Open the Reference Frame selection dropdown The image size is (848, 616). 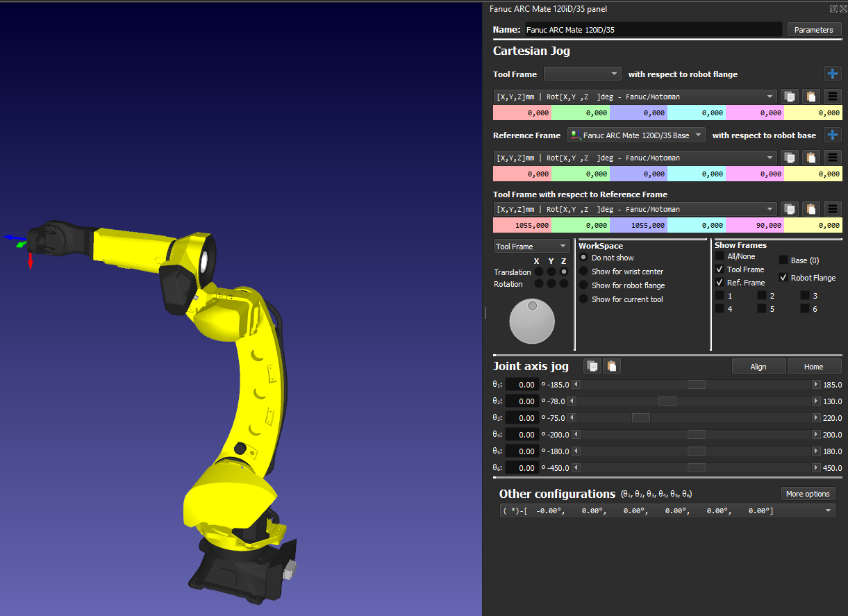tap(636, 135)
